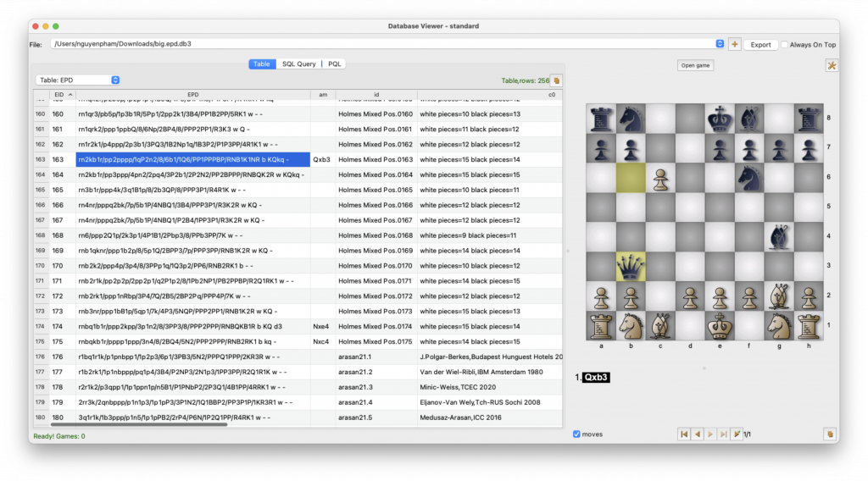Click the horizontal scrollbar under the table
868x481 pixels.
[153, 424]
